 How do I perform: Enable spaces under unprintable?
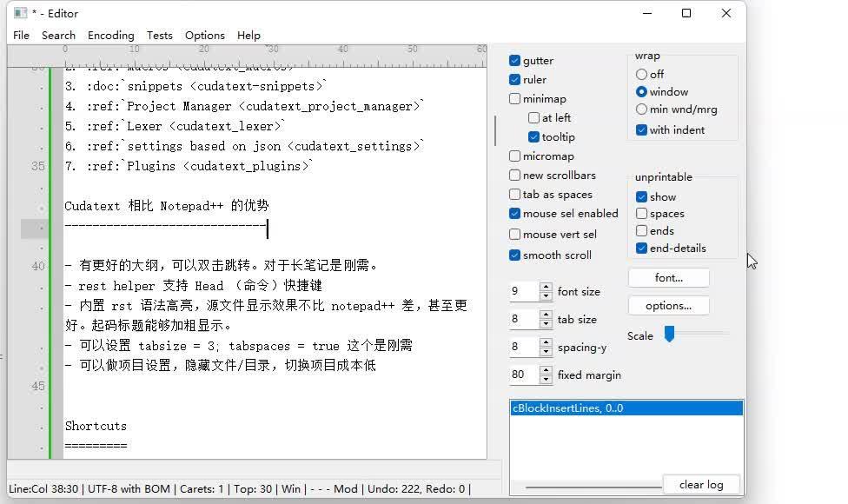[x=641, y=213]
